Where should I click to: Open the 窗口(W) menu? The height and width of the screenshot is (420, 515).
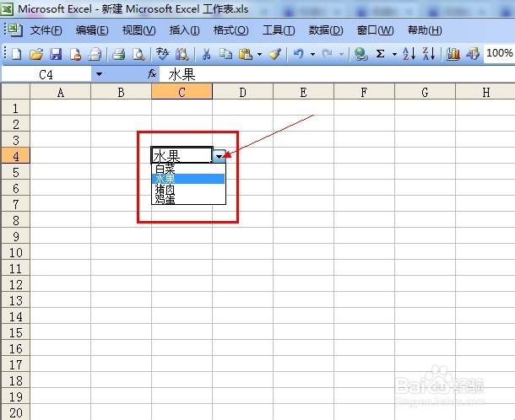tap(375, 30)
